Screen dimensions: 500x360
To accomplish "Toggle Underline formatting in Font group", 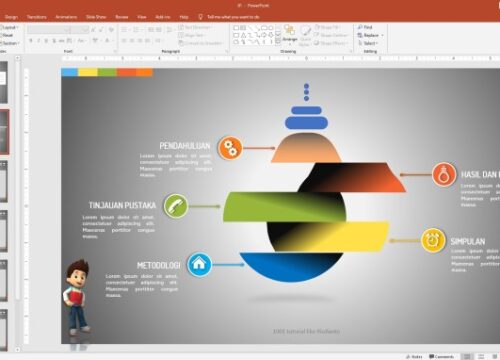I will click(46, 41).
